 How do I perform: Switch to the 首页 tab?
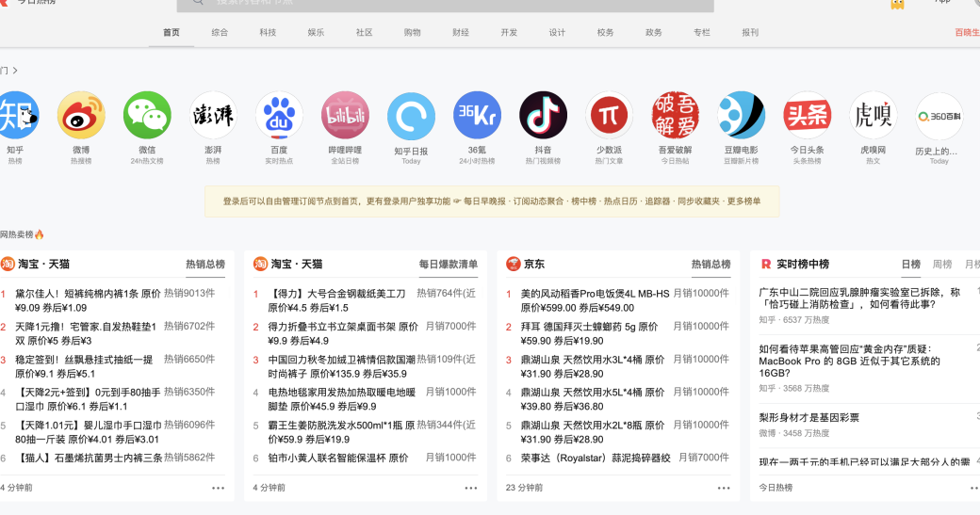pyautogui.click(x=171, y=32)
